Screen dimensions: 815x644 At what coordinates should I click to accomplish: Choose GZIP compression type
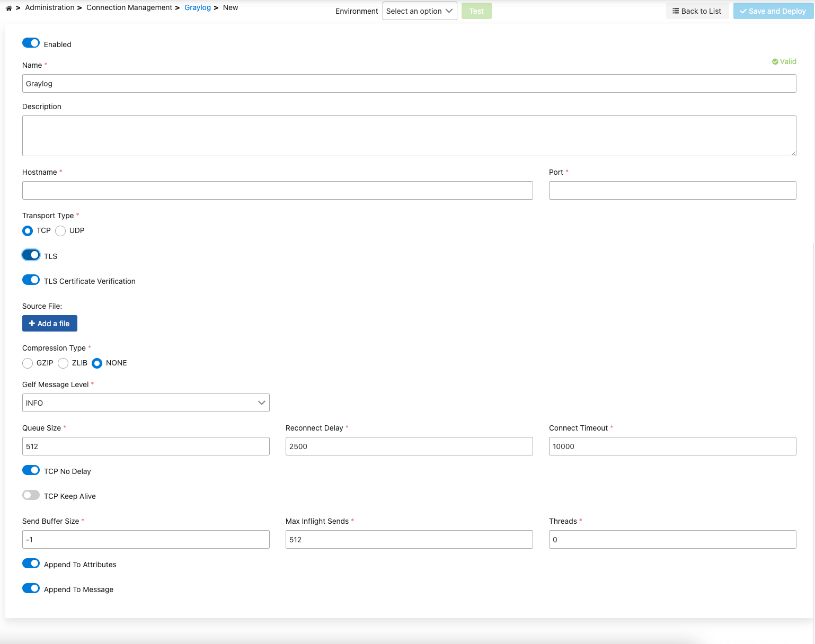tap(28, 363)
